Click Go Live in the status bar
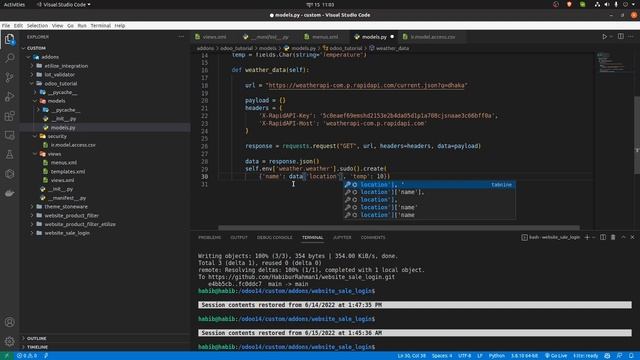640x360 pixels. [556, 356]
